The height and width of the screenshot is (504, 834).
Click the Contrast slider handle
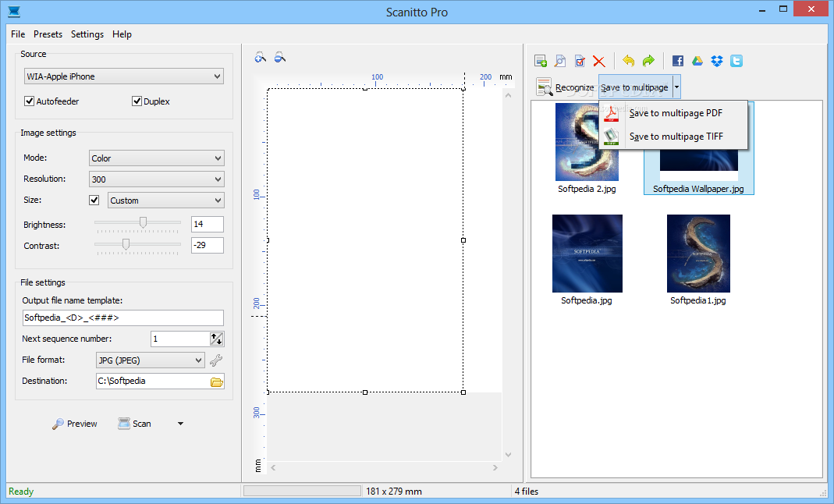pyautogui.click(x=126, y=244)
